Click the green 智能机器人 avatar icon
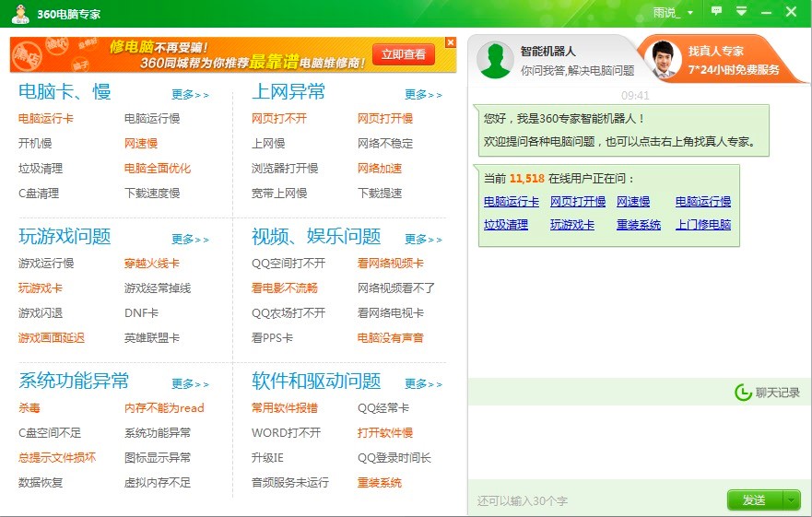812x517 pixels. [x=495, y=61]
